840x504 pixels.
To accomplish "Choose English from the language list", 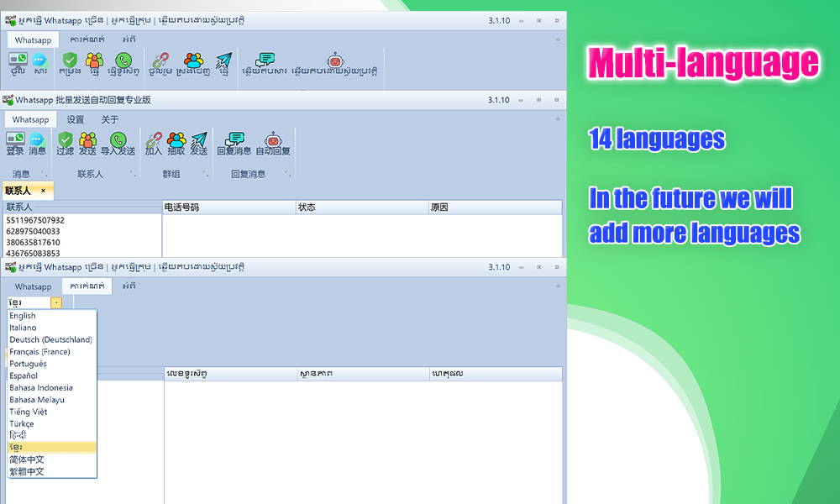I will [23, 316].
